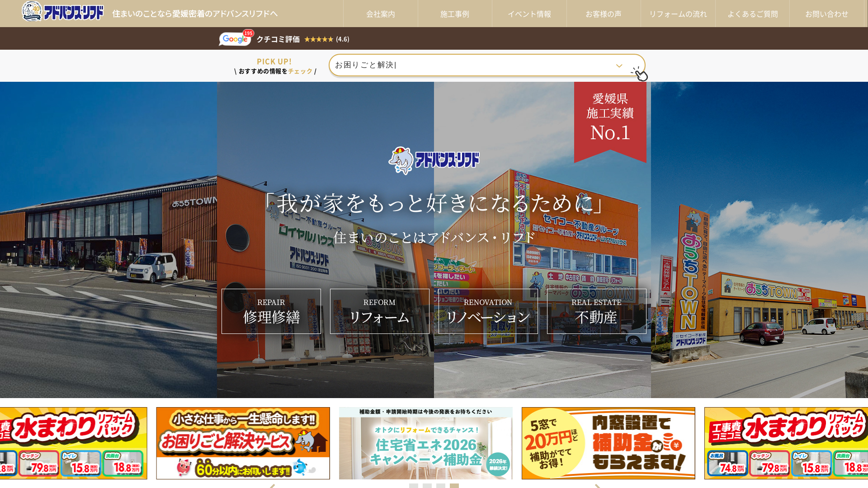
Task: Click the carousel previous arrow
Action: point(271,487)
